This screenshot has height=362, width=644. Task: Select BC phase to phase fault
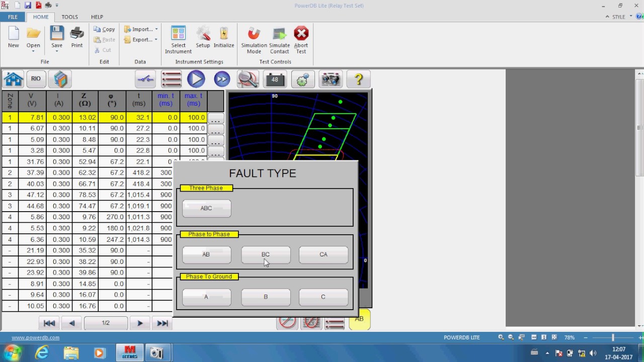(x=266, y=254)
